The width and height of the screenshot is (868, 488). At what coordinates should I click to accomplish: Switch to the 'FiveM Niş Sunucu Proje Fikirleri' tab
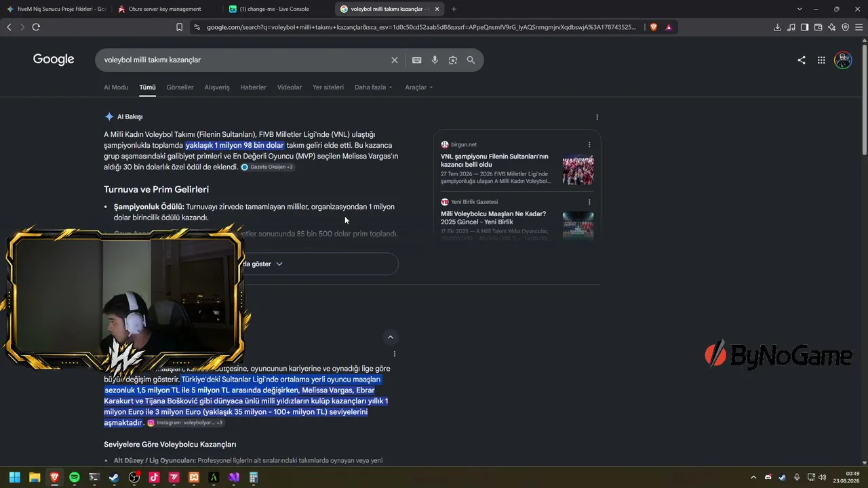(x=56, y=9)
